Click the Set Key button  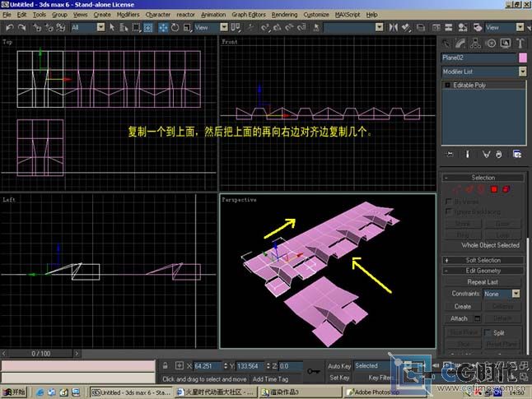[339, 378]
